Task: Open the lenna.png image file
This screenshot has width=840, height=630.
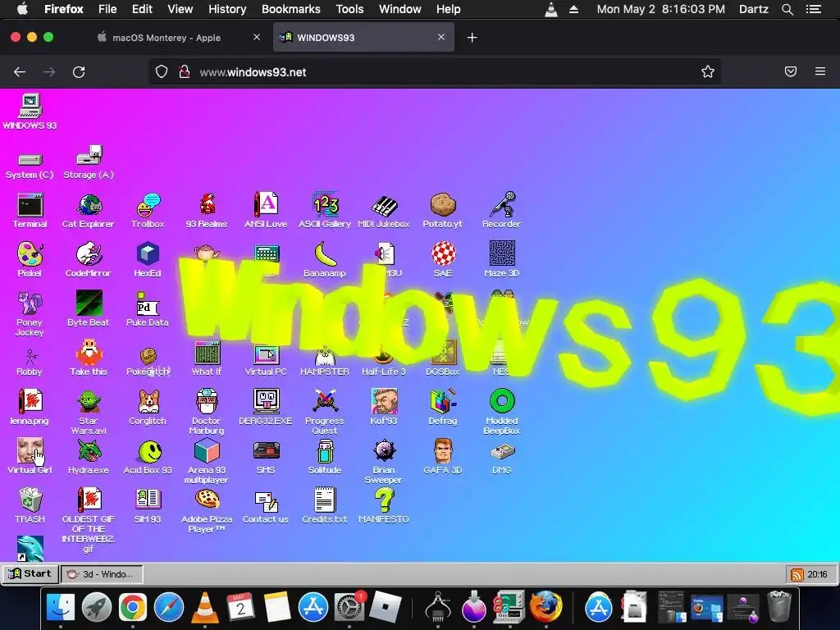Action: pos(30,408)
